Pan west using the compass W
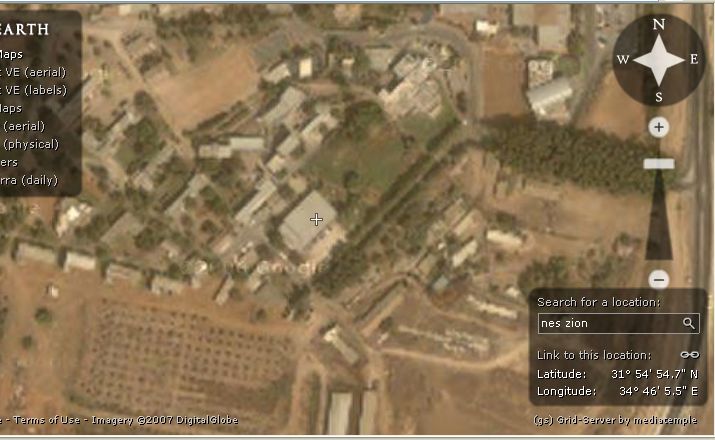This screenshot has height=440, width=715. pos(623,59)
